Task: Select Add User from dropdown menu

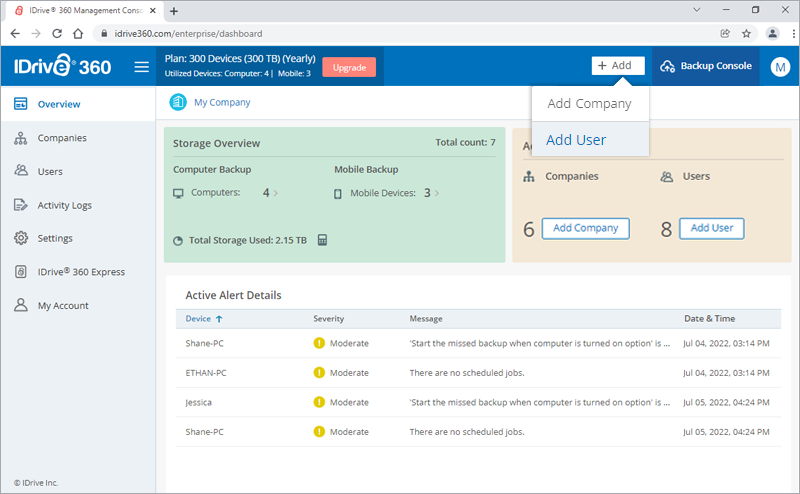Action: tap(590, 139)
